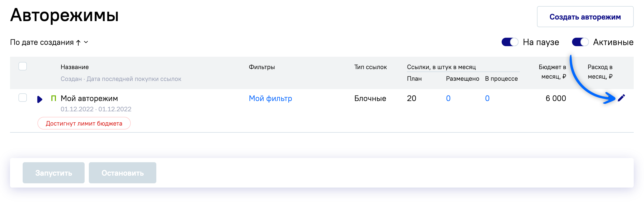Open the Размещено count link 0
The height and width of the screenshot is (206, 644).
448,98
